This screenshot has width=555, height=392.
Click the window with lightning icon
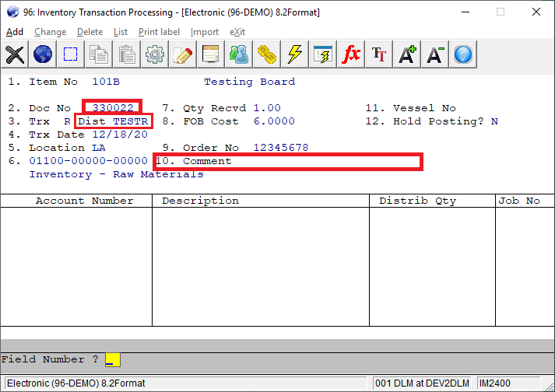[322, 54]
